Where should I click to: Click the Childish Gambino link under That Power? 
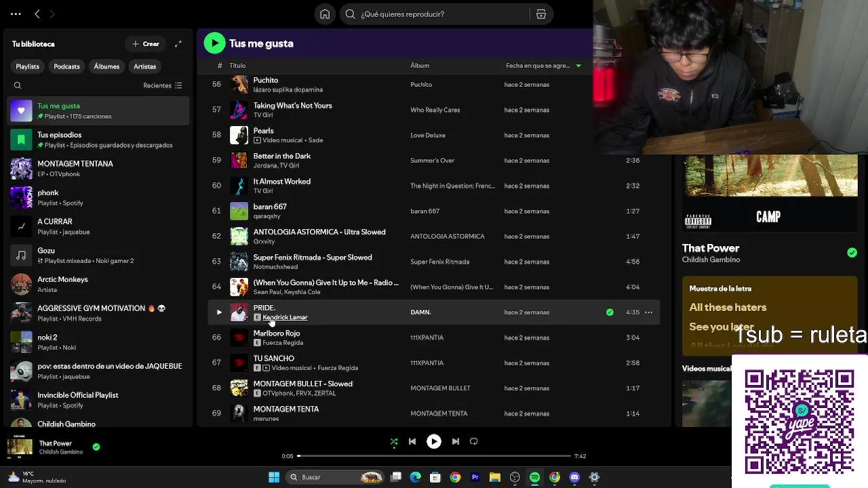tap(711, 260)
